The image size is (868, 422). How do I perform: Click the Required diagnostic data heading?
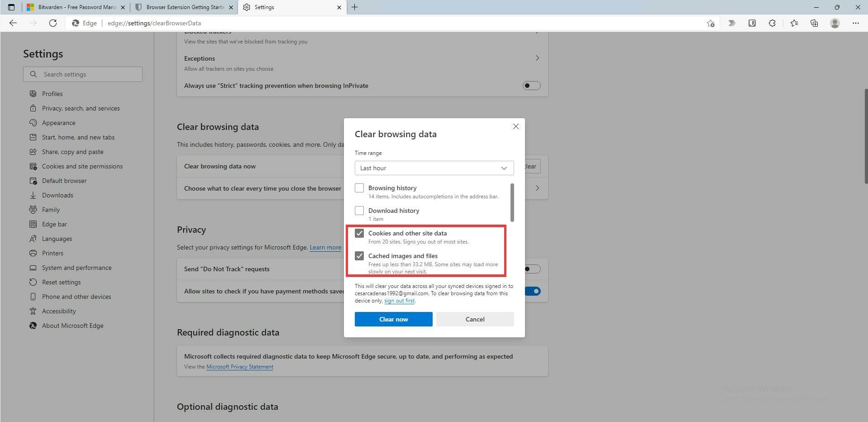[228, 332]
